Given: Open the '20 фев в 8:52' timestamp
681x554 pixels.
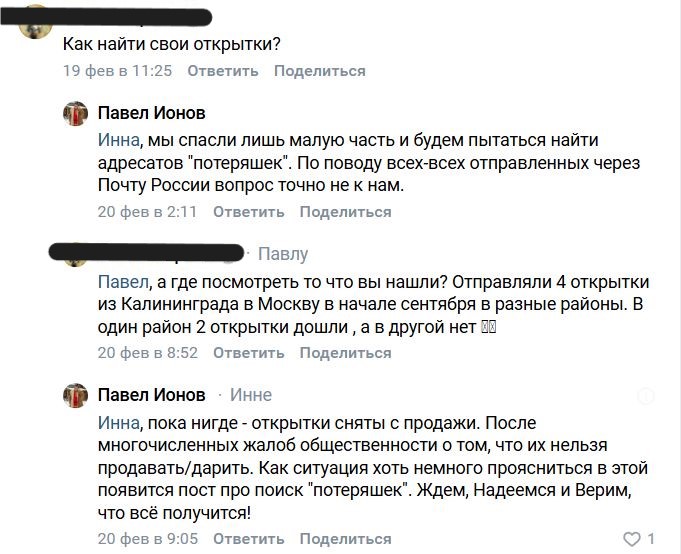Looking at the screenshot, I should (147, 352).
